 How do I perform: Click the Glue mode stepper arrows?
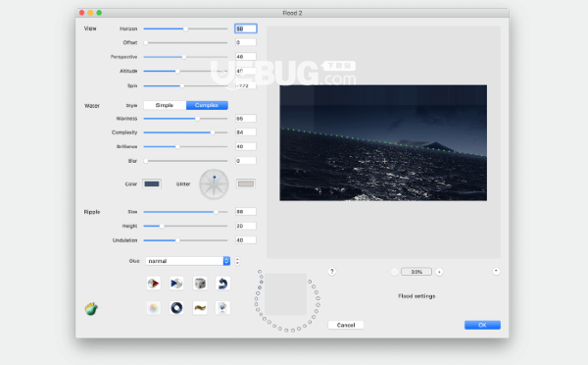(x=237, y=261)
